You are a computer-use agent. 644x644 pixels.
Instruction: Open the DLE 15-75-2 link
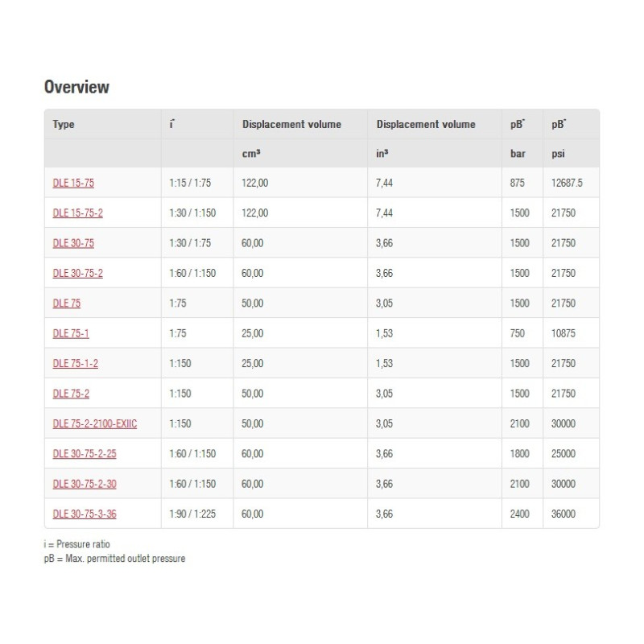[x=78, y=213]
